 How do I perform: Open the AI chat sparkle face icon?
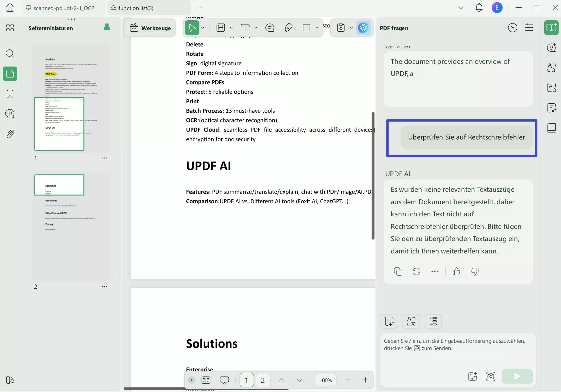552,47
